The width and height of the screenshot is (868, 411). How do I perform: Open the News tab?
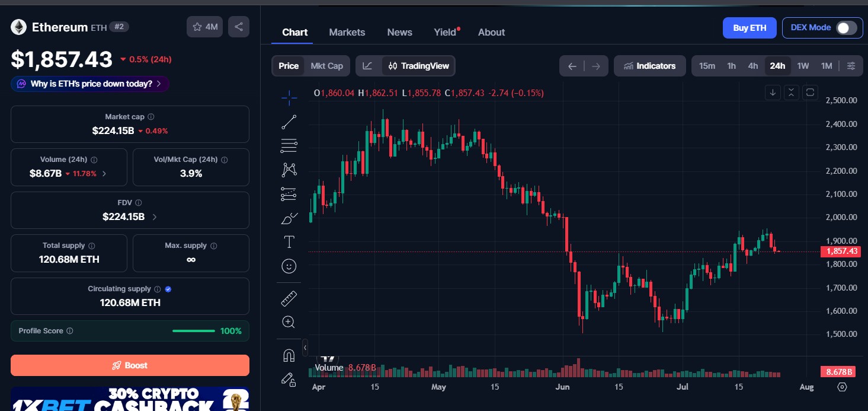399,32
